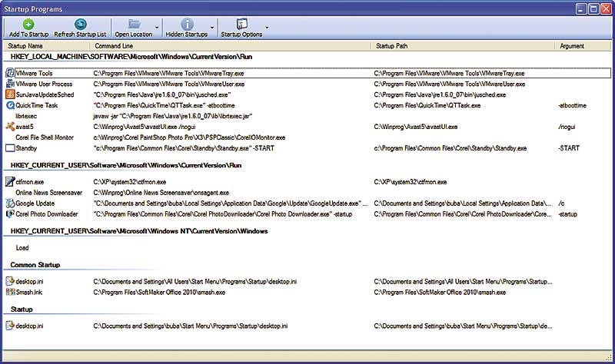
Task: Select the Corel File Shell Monitor entry
Action: coord(45,137)
